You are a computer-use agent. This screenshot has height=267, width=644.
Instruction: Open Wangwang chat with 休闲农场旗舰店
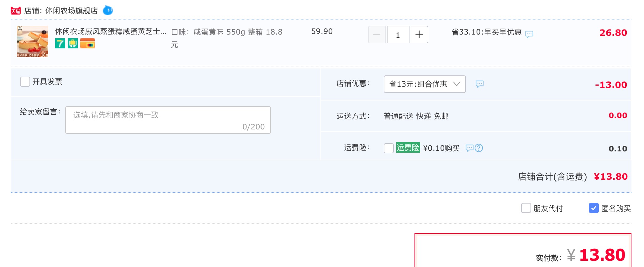pyautogui.click(x=108, y=10)
